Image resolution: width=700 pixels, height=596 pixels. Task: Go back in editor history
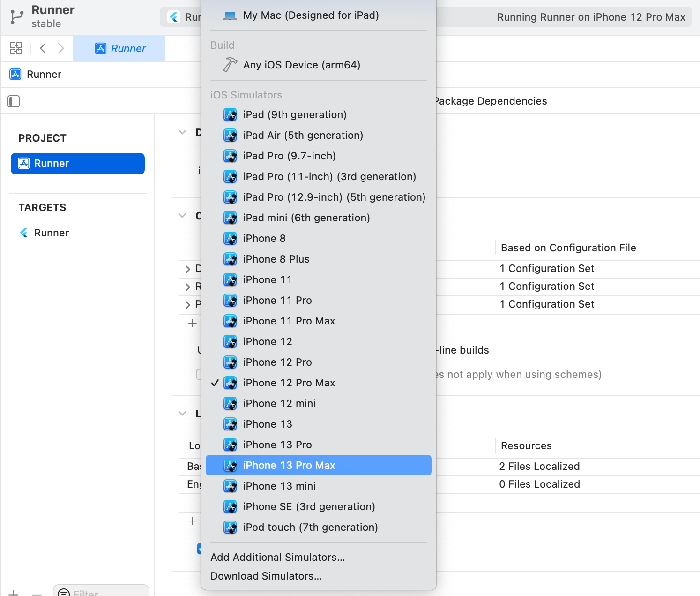coord(43,48)
